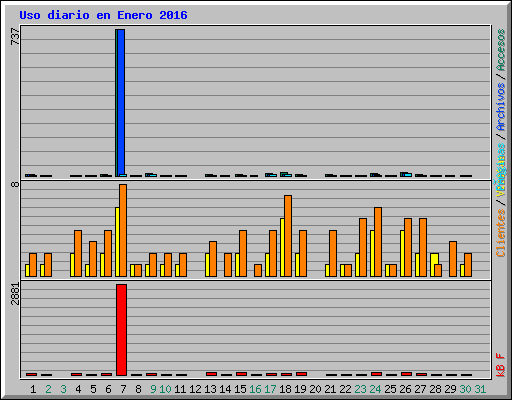Image resolution: width=512 pixels, height=400 pixels.
Task: Click the day label "8" on the x-axis
Action: point(138,389)
